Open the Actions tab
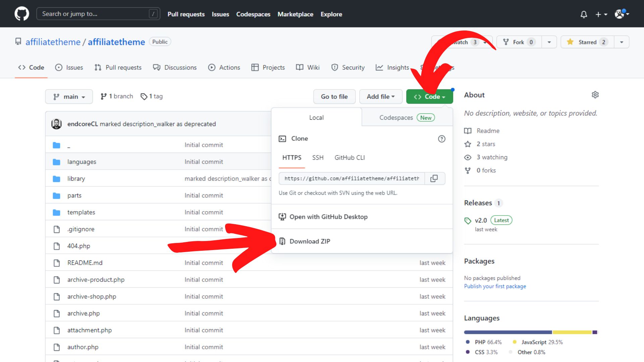The image size is (644, 362). tap(224, 67)
